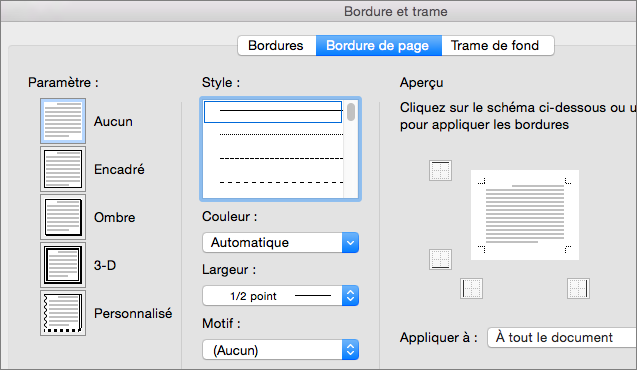637x370 pixels.
Task: Toggle the left border preview button
Action: [472, 288]
